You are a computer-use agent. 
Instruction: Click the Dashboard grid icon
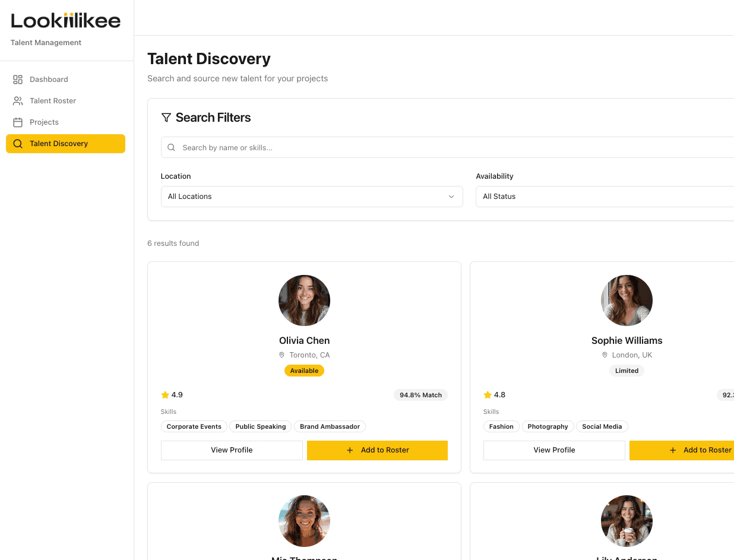coord(18,79)
